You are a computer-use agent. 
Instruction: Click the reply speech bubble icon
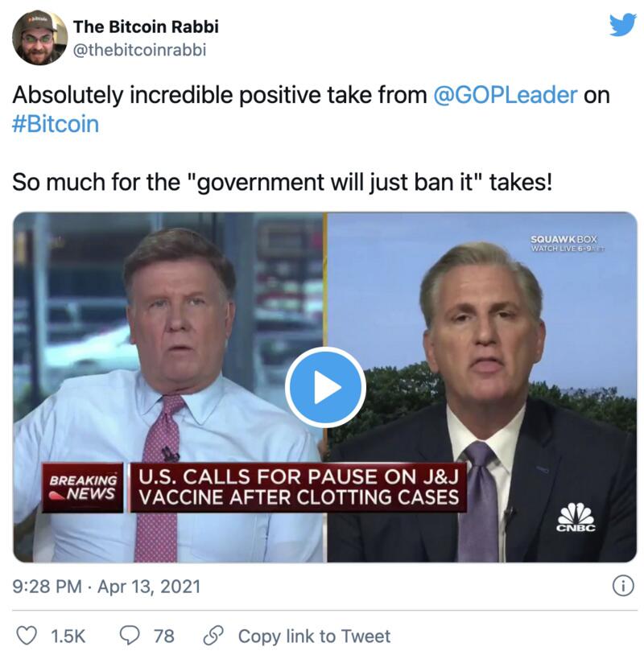(130, 636)
